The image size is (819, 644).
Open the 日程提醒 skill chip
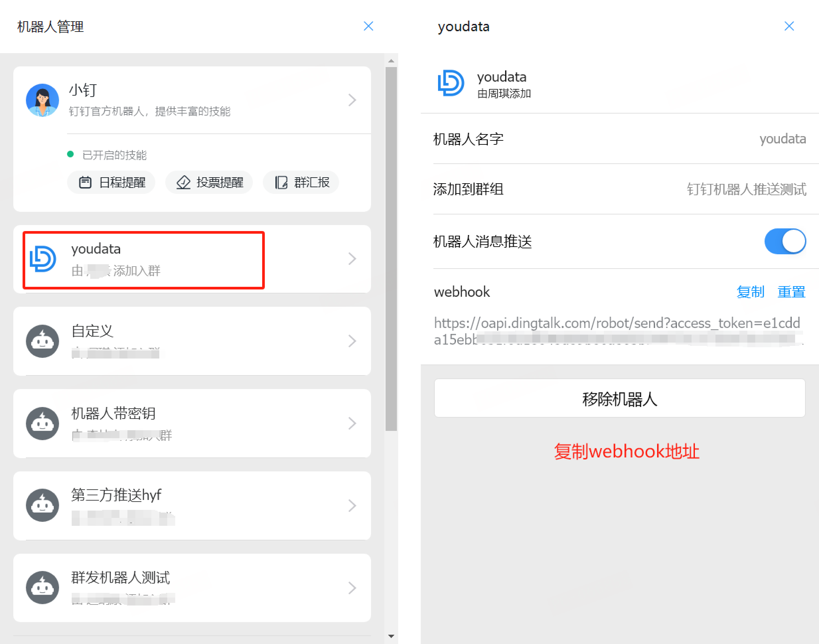tap(112, 183)
